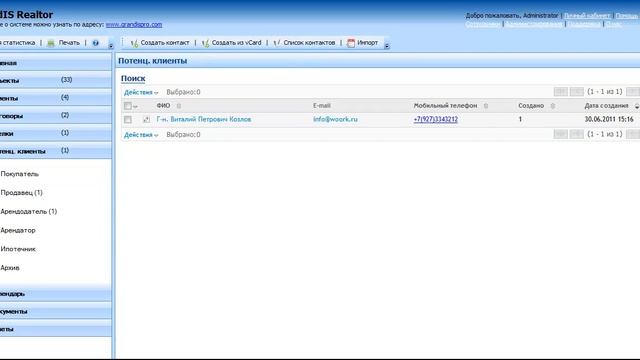The image size is (640, 360).
Task: Select the Ипотечник filter
Action: pos(18,249)
